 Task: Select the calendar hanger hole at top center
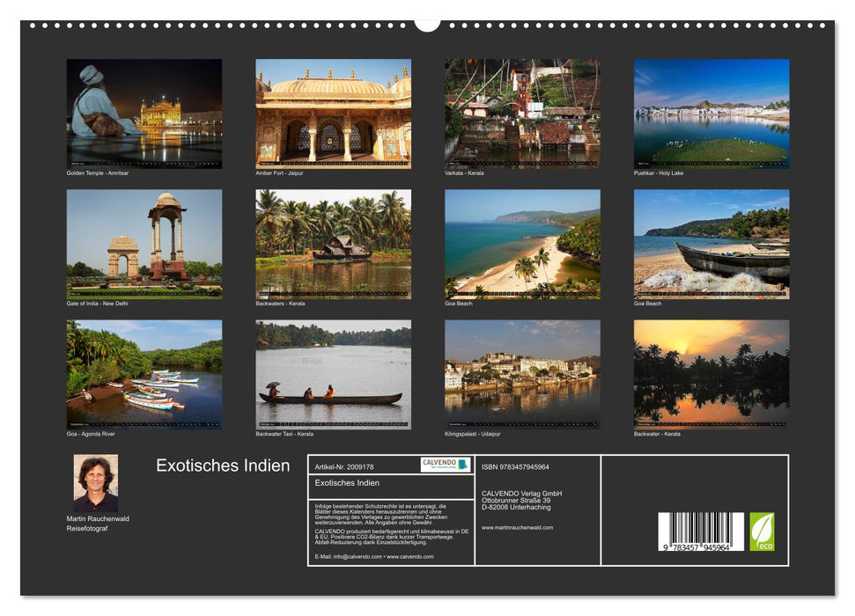pos(428,24)
